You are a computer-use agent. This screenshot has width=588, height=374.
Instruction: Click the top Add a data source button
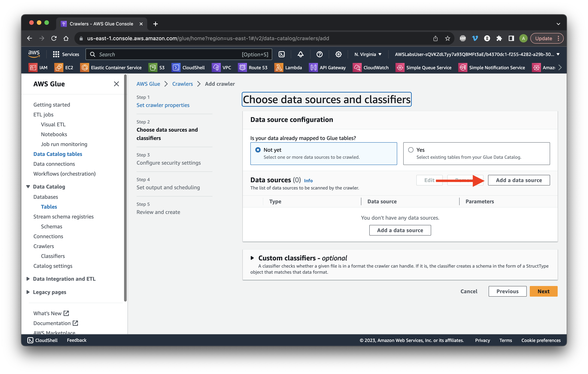pos(519,180)
